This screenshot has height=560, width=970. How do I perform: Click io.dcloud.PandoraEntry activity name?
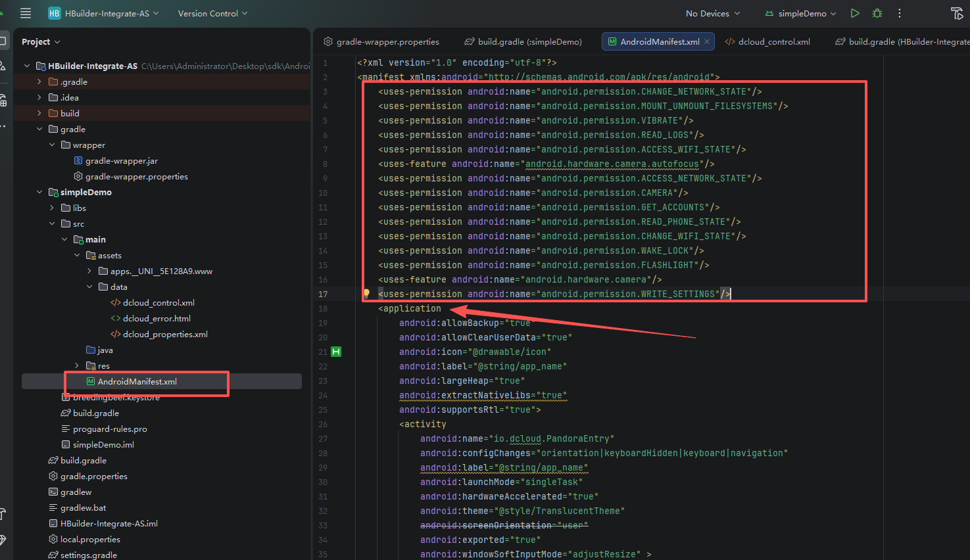coord(552,438)
